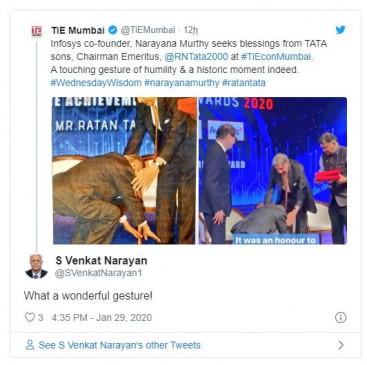Click the Twitter bird logo icon
The height and width of the screenshot is (365, 367).
pyautogui.click(x=340, y=30)
